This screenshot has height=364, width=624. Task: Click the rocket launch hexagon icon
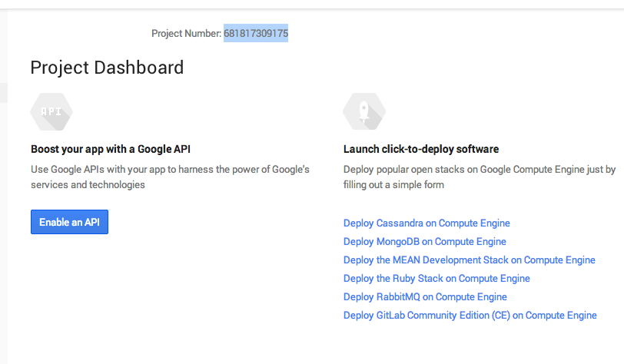pyautogui.click(x=364, y=112)
